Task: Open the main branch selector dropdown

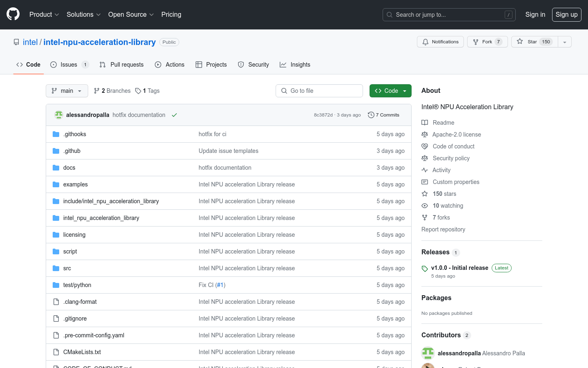Action: coord(67,91)
